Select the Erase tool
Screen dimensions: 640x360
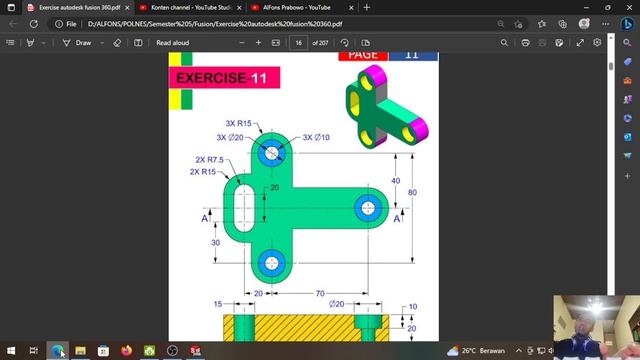click(117, 43)
